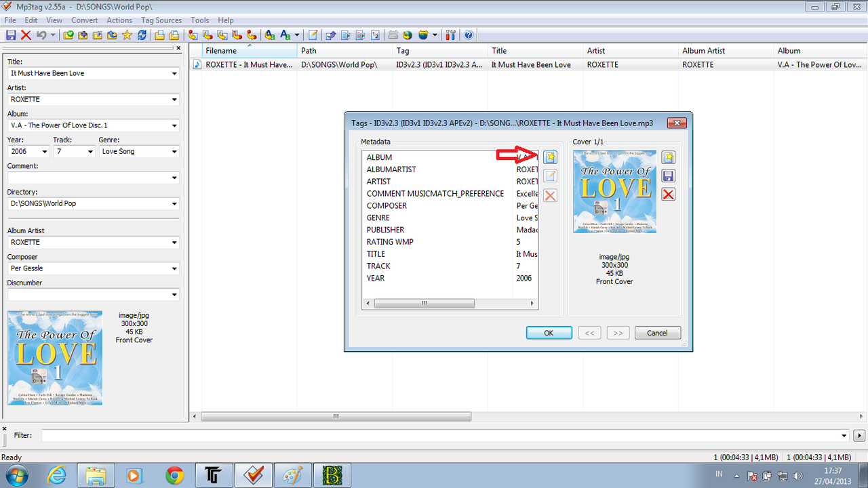
Task: Click the next file >> button
Action: pos(617,333)
